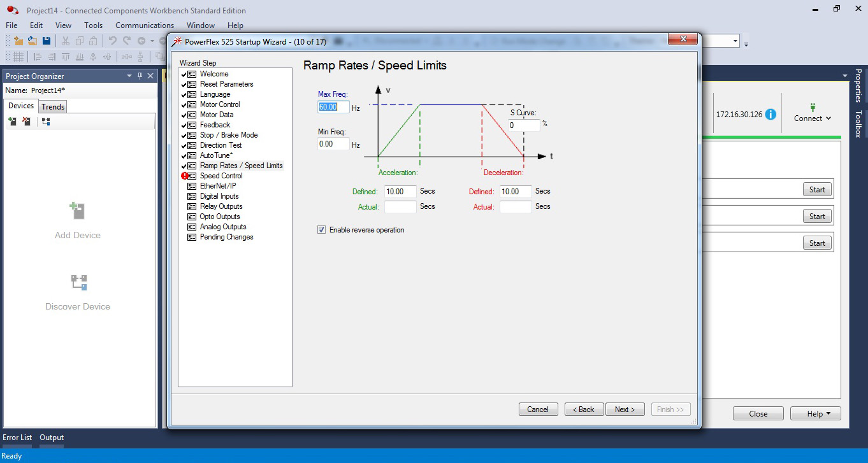Pin the Project Organizer panel
The height and width of the screenshot is (463, 868).
[140, 76]
